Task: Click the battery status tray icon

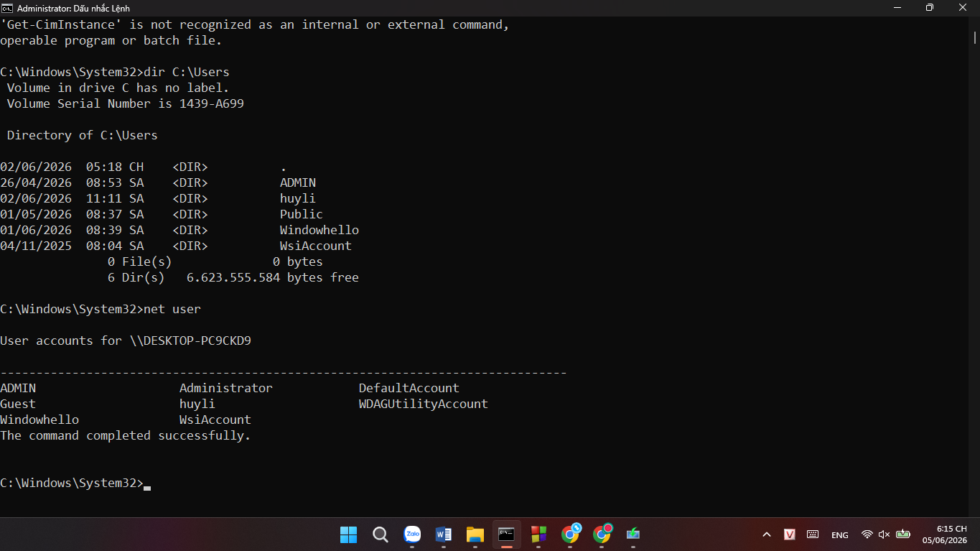Action: [903, 534]
